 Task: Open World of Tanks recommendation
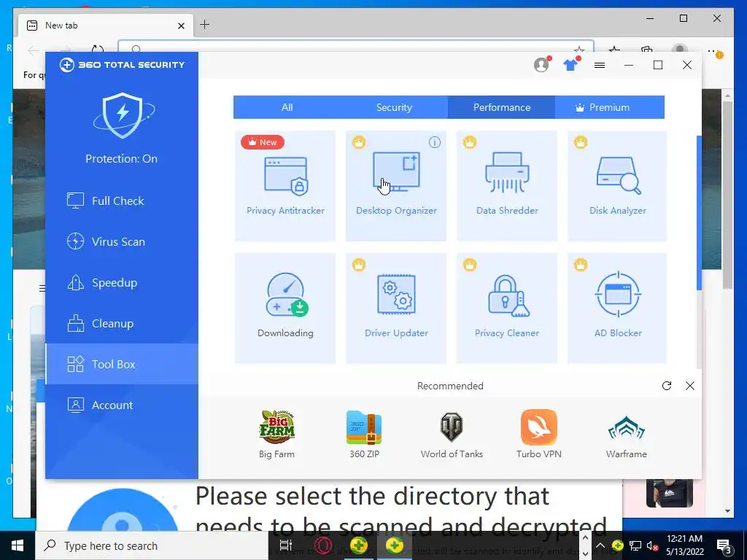(452, 434)
